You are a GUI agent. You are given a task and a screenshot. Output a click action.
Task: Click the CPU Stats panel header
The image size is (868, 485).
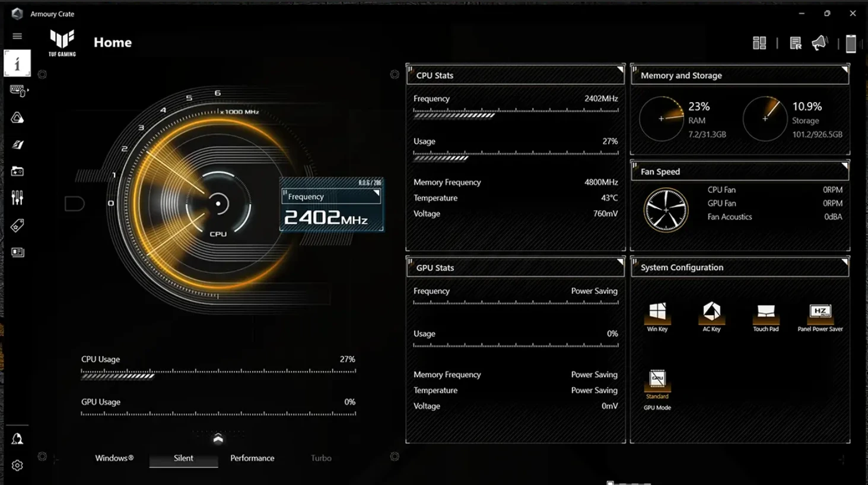tap(516, 75)
